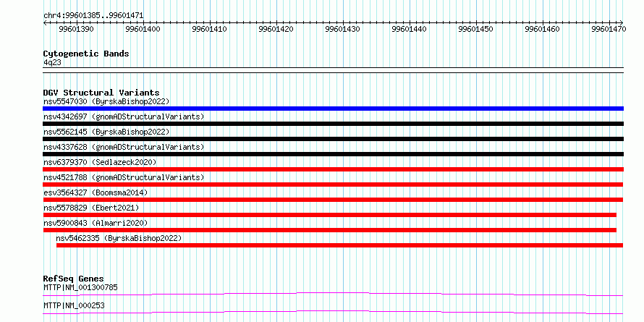Click the nsv4337628 black variant bar
644x322 pixels.
tap(333, 154)
